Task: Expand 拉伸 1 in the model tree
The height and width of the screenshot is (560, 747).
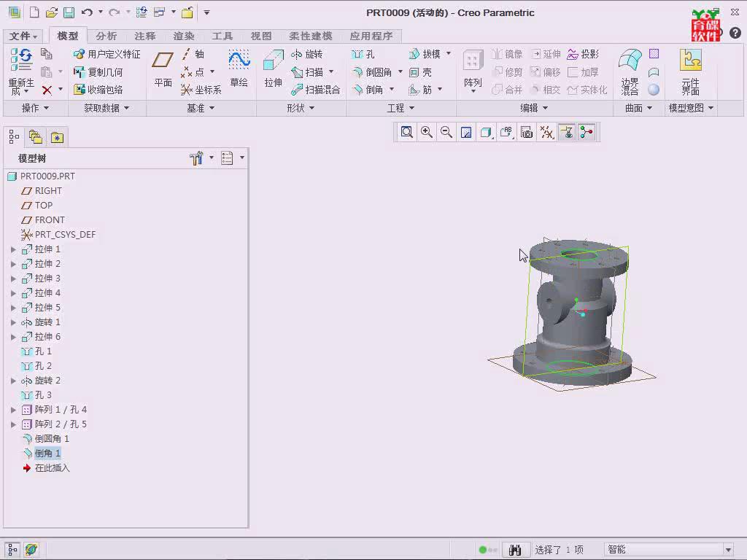Action: 13,249
